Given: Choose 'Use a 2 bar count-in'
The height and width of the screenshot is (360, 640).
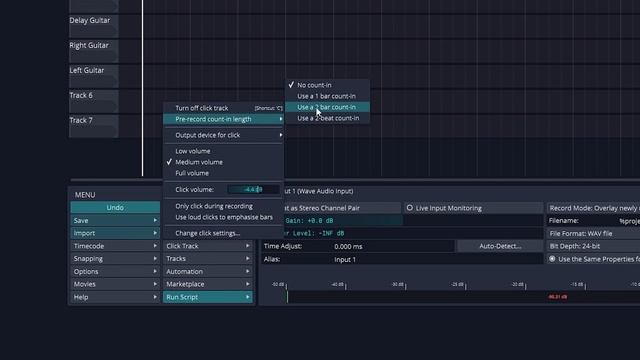Looking at the screenshot, I should click(x=327, y=107).
